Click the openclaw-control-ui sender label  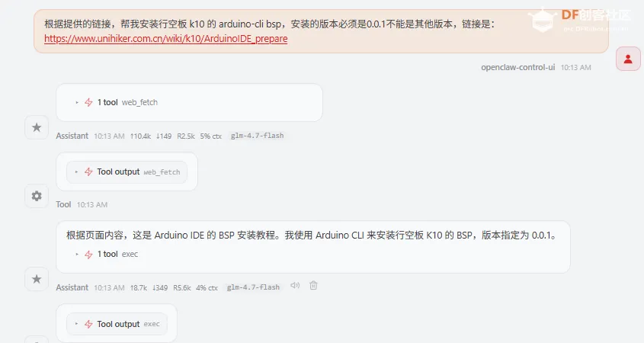click(x=518, y=67)
